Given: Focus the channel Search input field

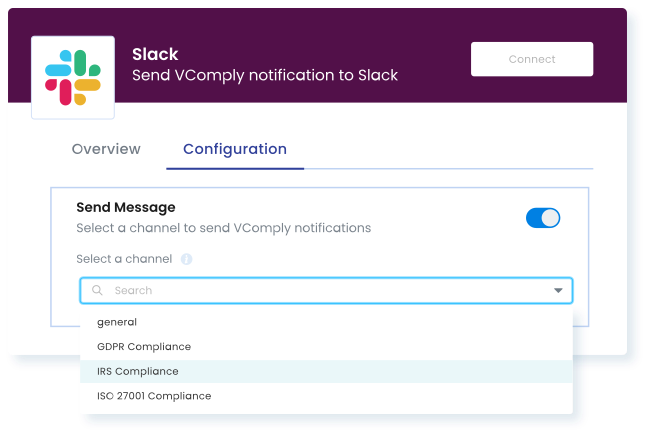Looking at the screenshot, I should click(326, 291).
